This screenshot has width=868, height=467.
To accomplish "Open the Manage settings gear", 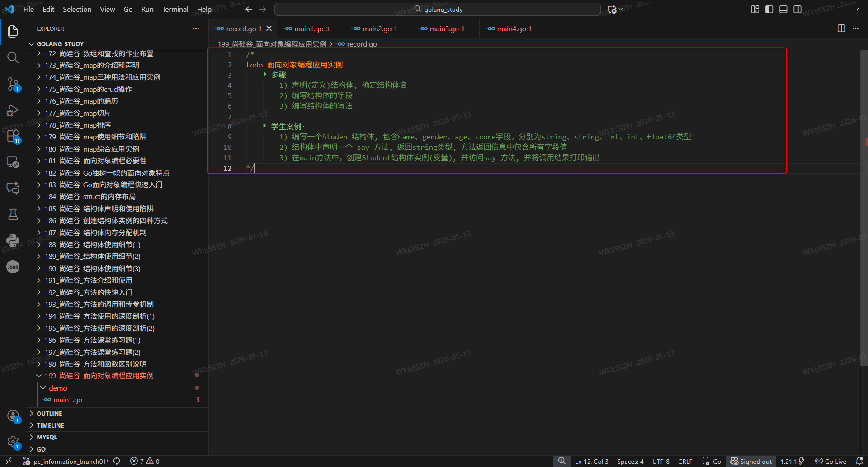I will 13,442.
